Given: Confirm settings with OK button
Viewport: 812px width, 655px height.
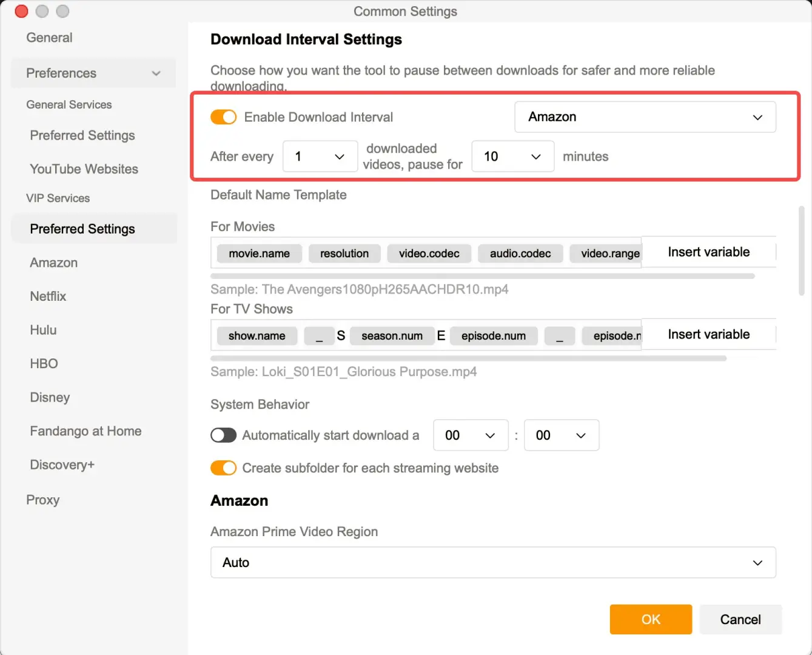Looking at the screenshot, I should (x=651, y=619).
